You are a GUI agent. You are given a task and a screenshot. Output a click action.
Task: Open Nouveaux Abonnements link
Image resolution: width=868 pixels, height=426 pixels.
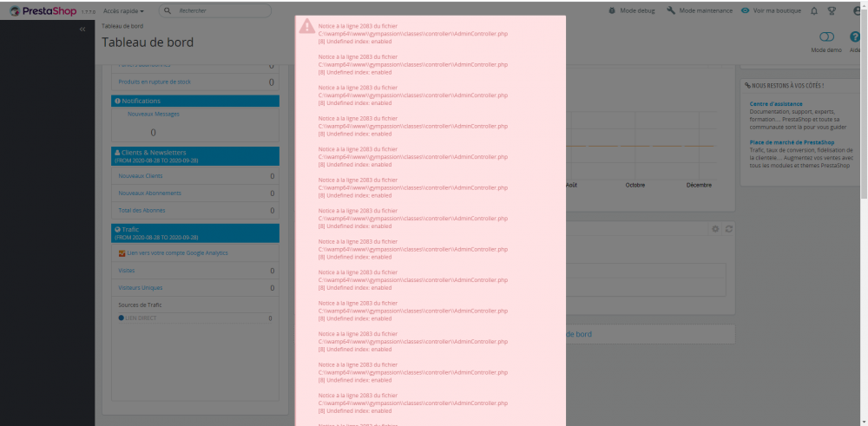pyautogui.click(x=149, y=193)
